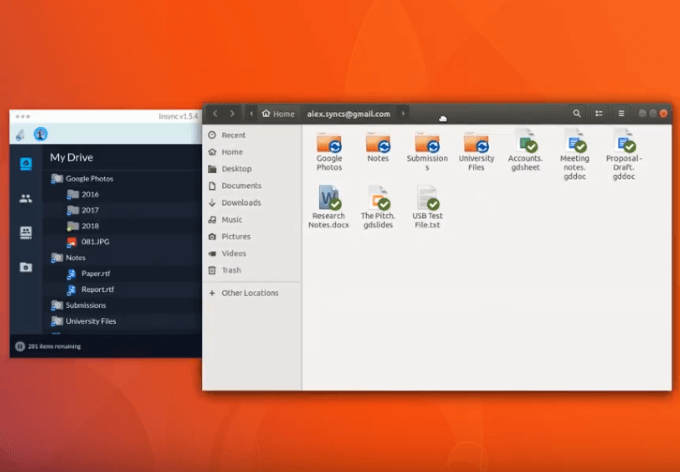This screenshot has width=680, height=472.
Task: Open the Research Notes.docx file
Action: 329,198
